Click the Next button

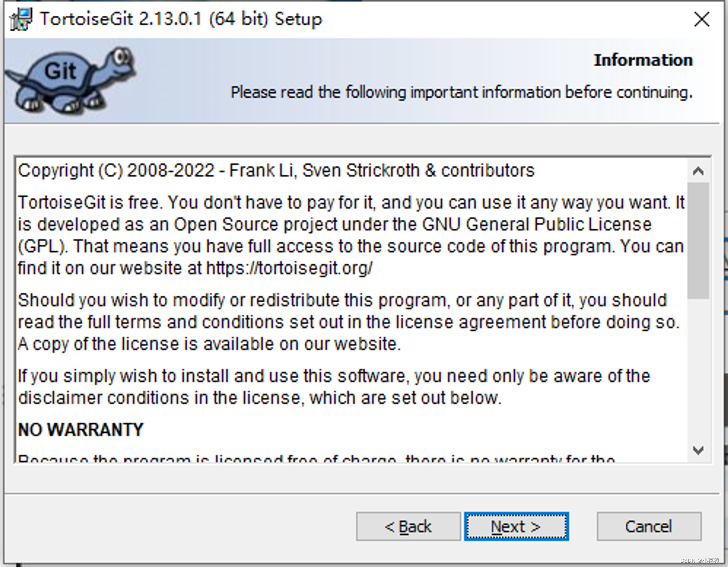click(516, 526)
